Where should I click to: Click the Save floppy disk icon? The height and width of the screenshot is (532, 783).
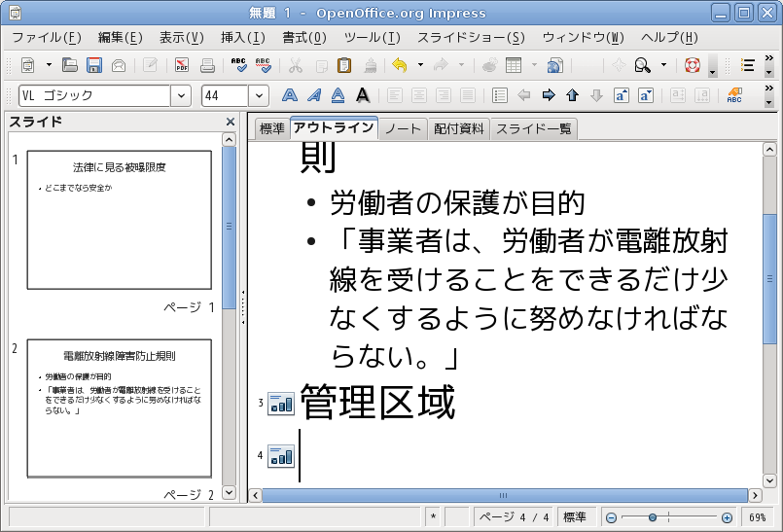tap(94, 65)
